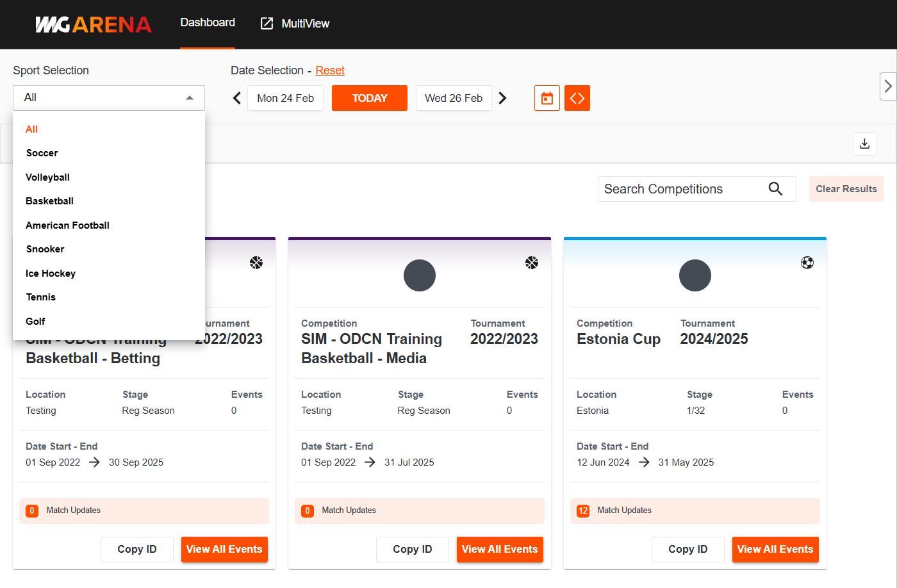
Task: Click View All Events for Estonia Cup
Action: (x=775, y=550)
